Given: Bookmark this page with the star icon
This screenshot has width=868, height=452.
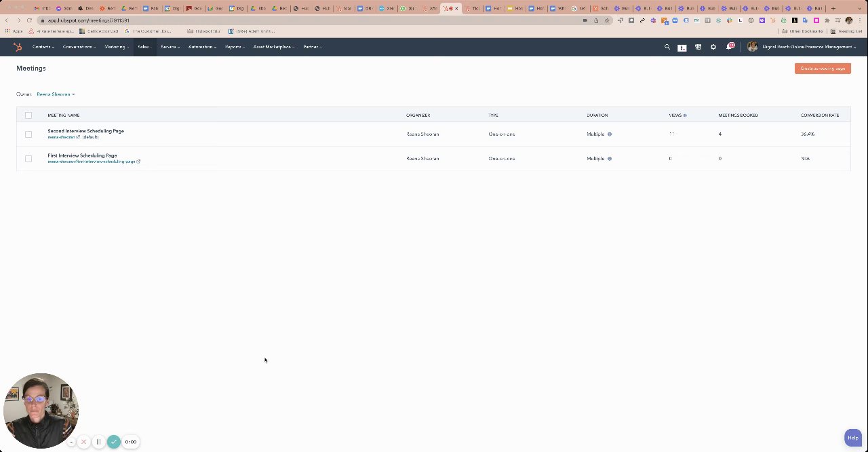Looking at the screenshot, I should 608,20.
